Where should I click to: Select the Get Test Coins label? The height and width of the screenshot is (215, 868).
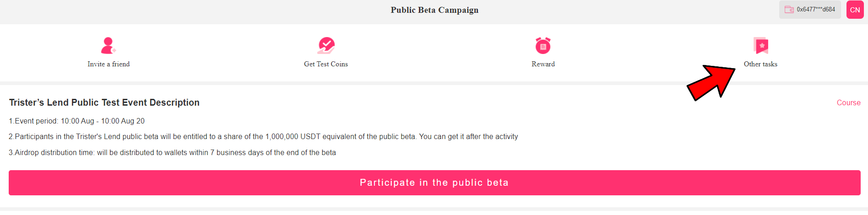pyautogui.click(x=326, y=64)
